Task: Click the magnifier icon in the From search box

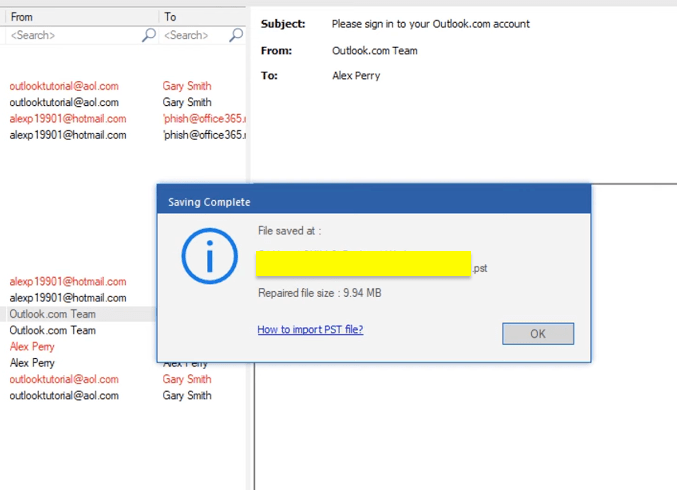Action: coord(149,35)
